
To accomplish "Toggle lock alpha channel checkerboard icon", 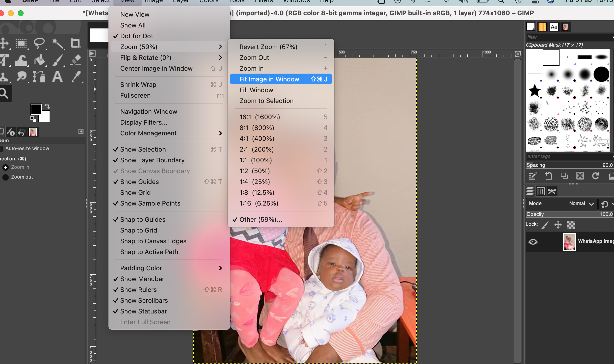I will point(571,225).
